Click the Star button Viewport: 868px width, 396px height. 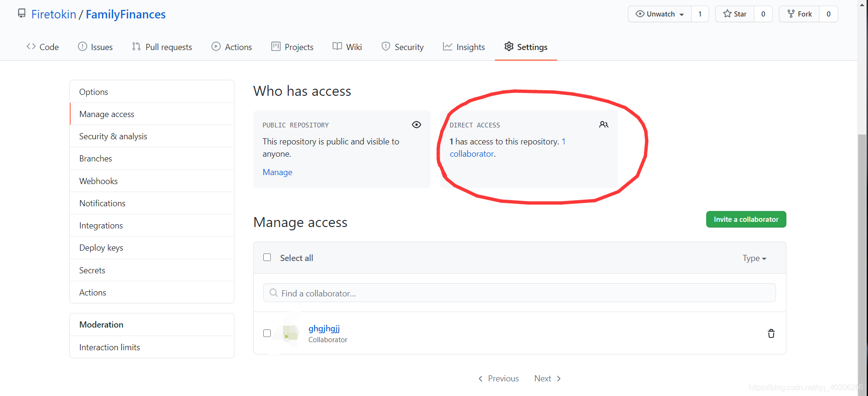pyautogui.click(x=735, y=14)
